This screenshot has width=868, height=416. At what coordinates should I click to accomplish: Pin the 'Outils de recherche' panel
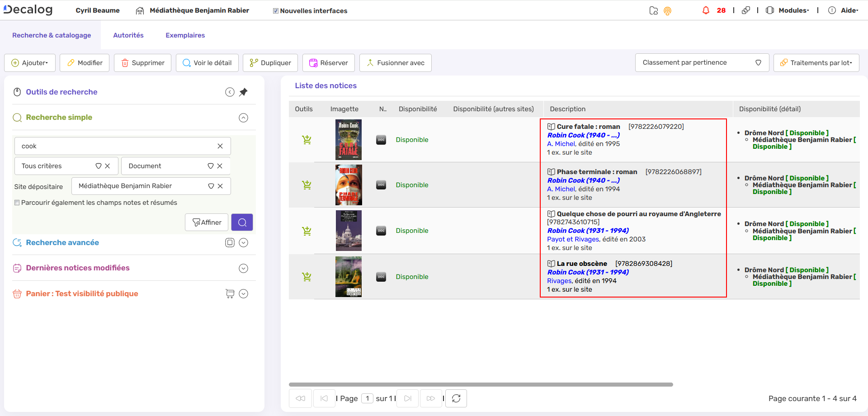pos(244,92)
